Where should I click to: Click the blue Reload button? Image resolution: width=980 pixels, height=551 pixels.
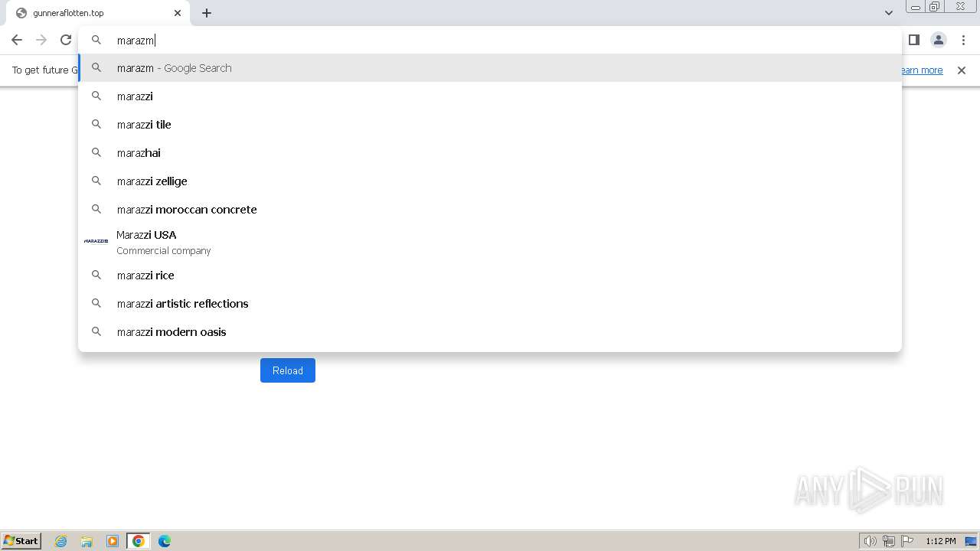288,370
